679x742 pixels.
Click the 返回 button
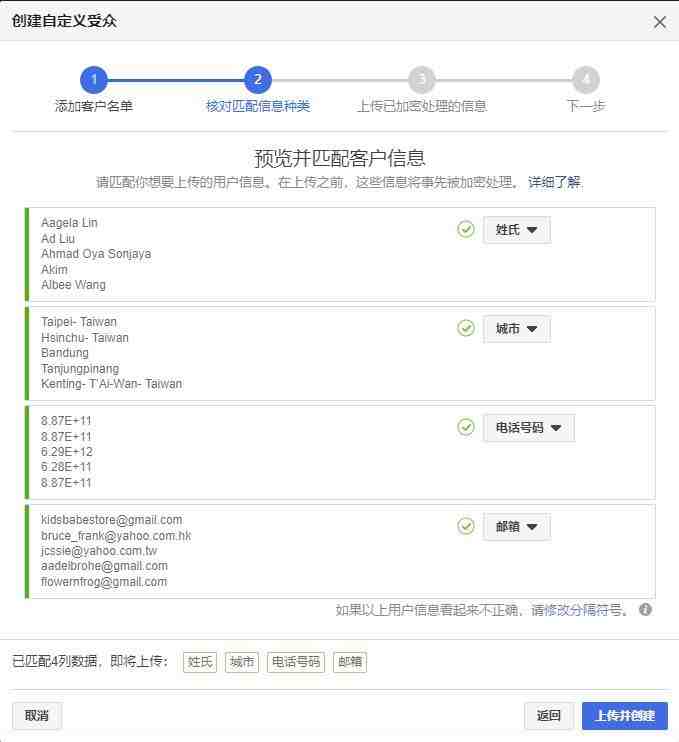point(549,716)
